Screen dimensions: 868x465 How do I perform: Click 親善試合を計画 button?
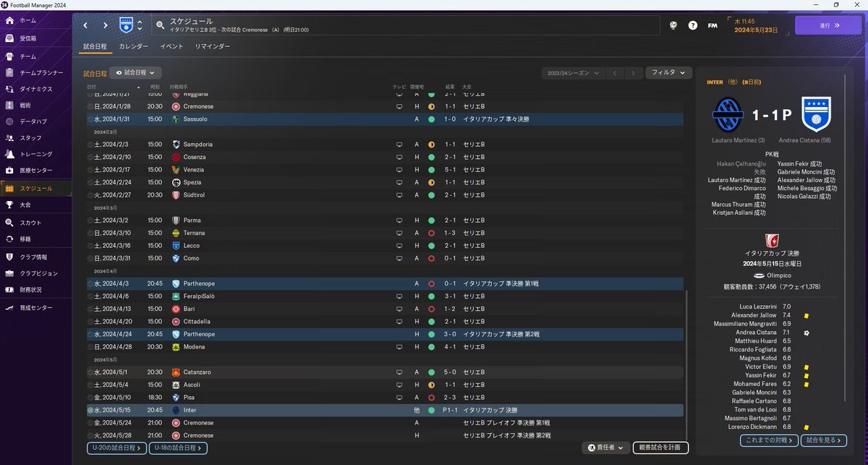pyautogui.click(x=660, y=448)
